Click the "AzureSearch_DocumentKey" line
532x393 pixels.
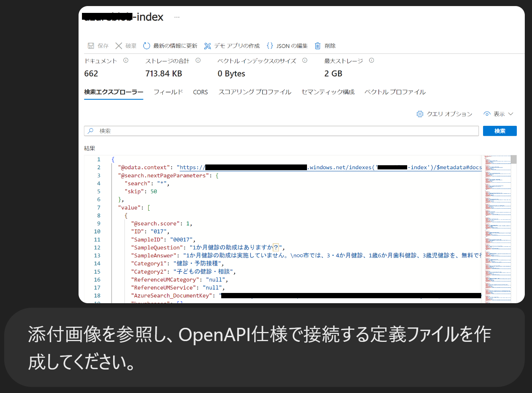(306, 296)
